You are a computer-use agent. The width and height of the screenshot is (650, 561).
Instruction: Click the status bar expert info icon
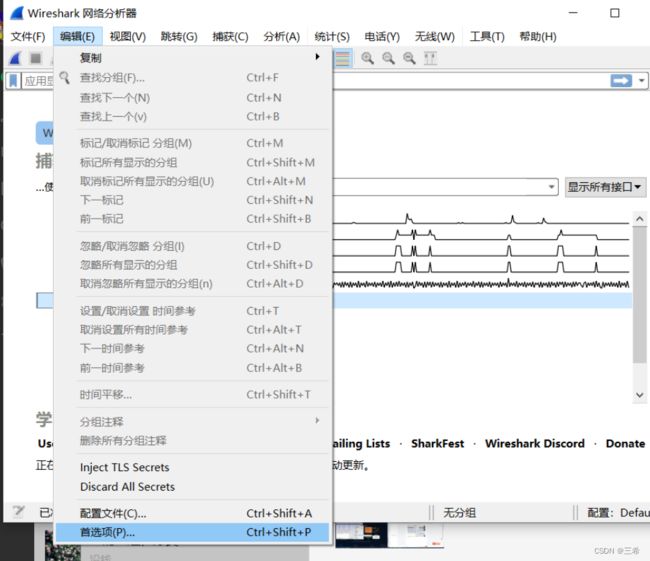18,512
